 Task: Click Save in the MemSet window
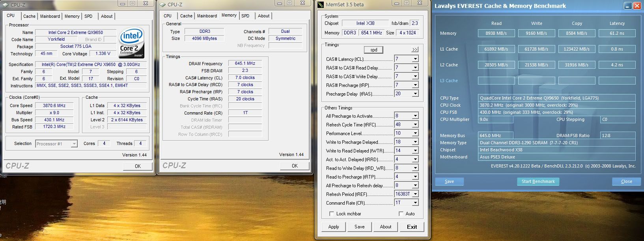360,227
